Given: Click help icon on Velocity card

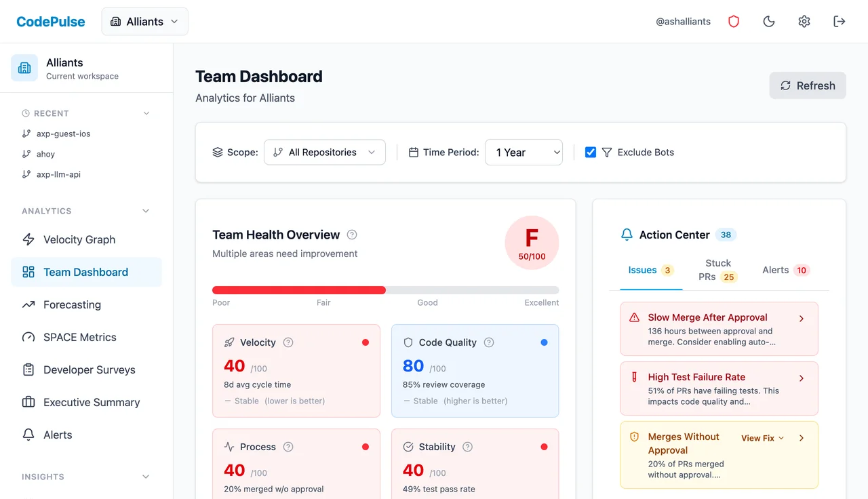Looking at the screenshot, I should 288,342.
